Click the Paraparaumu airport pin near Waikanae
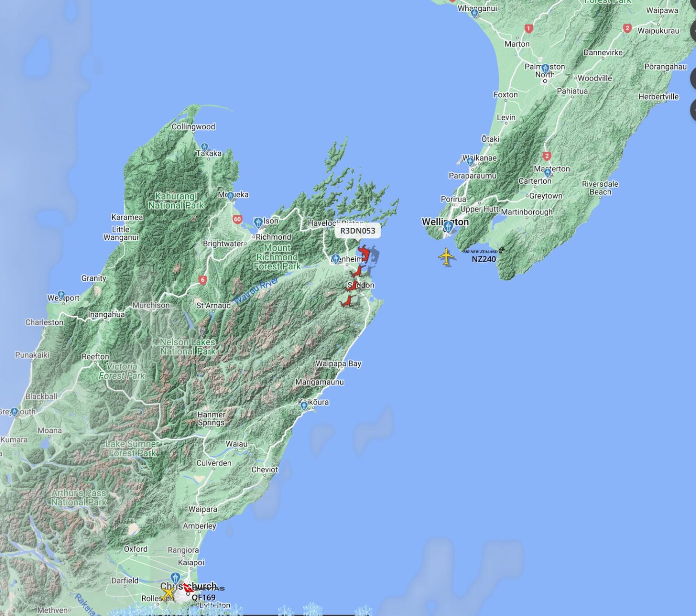 click(x=470, y=161)
